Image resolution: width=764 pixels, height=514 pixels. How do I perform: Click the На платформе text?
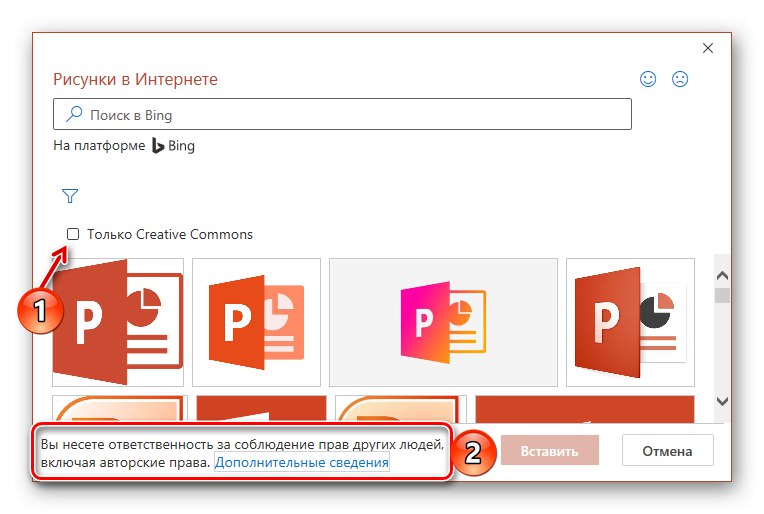[x=99, y=146]
